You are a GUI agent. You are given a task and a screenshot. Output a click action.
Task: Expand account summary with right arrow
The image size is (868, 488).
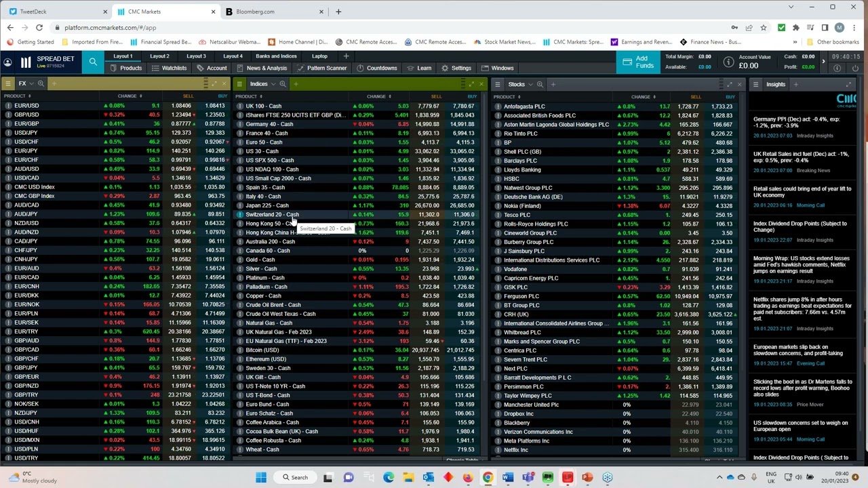click(823, 62)
